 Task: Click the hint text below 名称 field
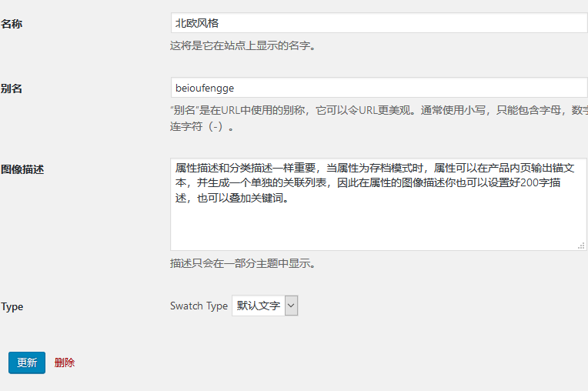click(x=242, y=45)
